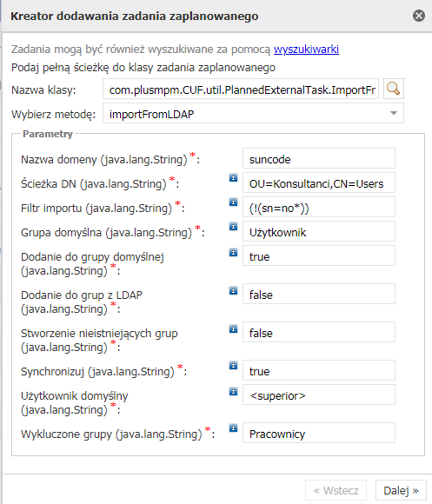Select the Grupa domyślna field with Użytkownik
The width and height of the screenshot is (432, 504).
(319, 231)
